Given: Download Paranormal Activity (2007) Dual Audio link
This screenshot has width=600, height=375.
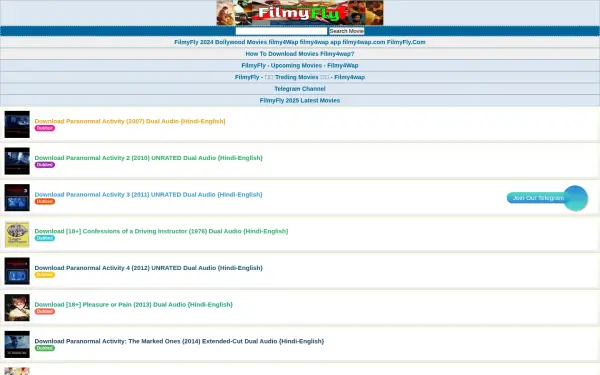Looking at the screenshot, I should pyautogui.click(x=130, y=121).
